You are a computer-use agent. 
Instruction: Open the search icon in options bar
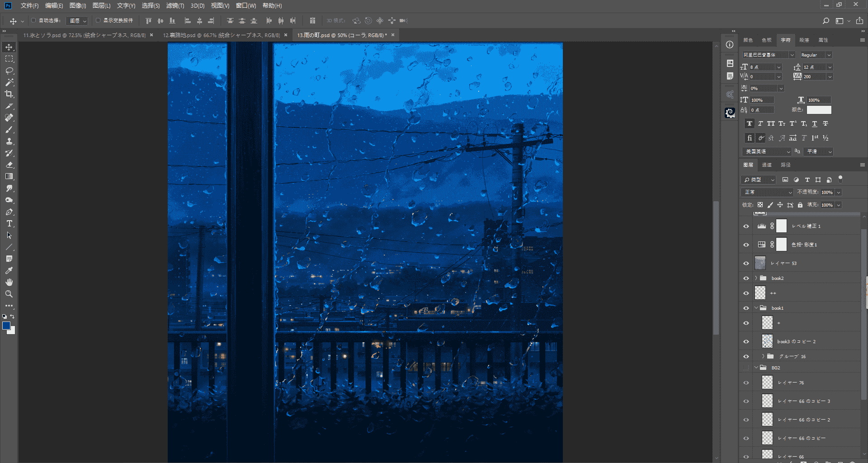[x=826, y=21]
